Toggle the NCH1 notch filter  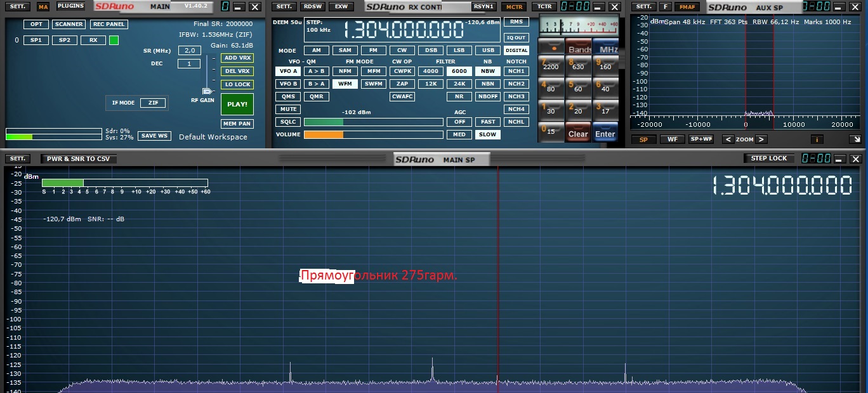[516, 71]
